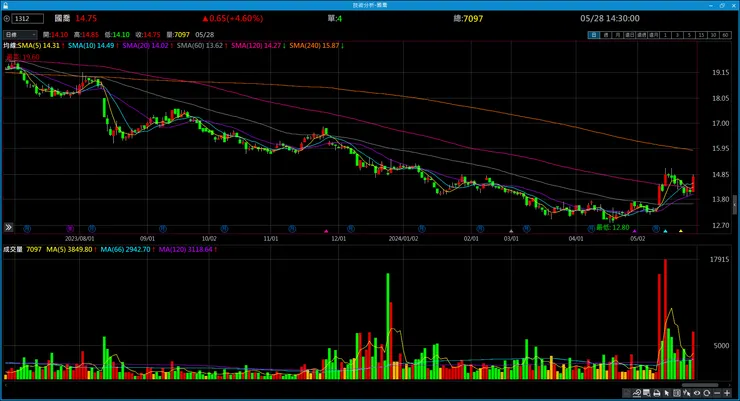The width and height of the screenshot is (740, 401).
Task: Open the 日線 chart period dropdown
Action: (x=20, y=34)
